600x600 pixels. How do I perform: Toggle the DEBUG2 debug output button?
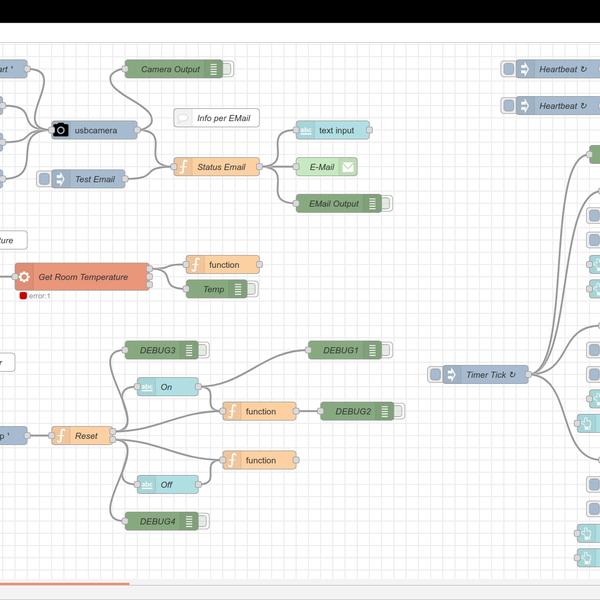398,411
